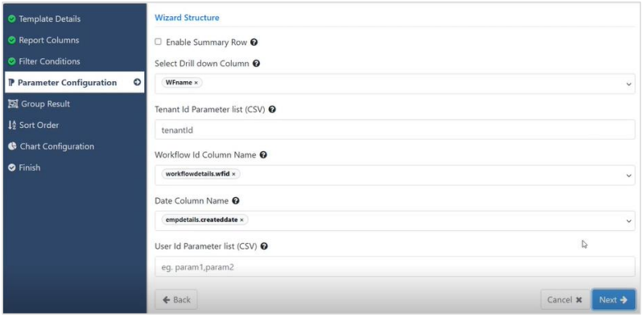Remove the workflowdetails.wfid tag
Screen dimensions: 644x317
(233, 174)
